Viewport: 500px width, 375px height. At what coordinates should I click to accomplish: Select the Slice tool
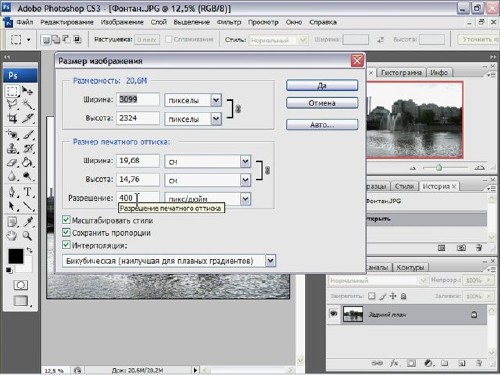(x=27, y=118)
